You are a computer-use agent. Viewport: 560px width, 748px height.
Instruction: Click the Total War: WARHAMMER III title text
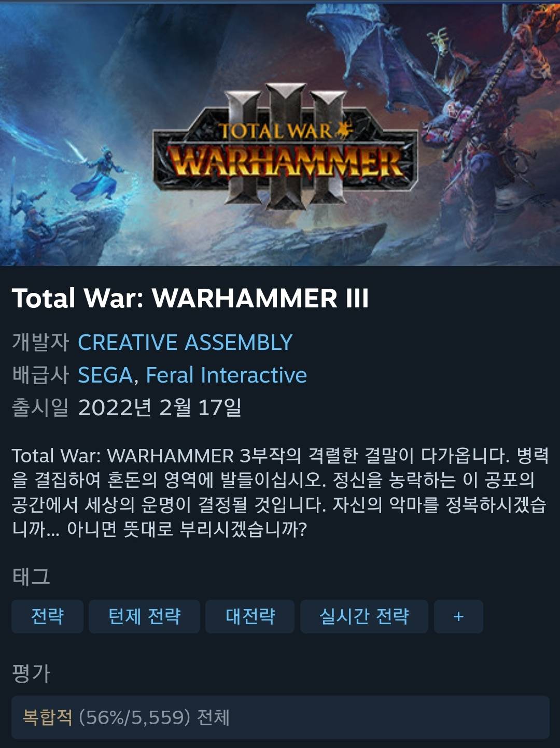point(190,298)
